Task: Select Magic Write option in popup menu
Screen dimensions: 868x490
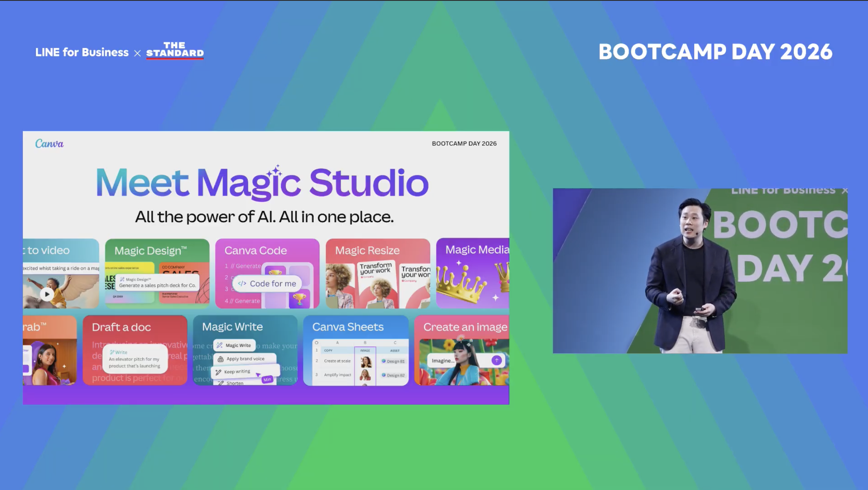Action: 234,345
